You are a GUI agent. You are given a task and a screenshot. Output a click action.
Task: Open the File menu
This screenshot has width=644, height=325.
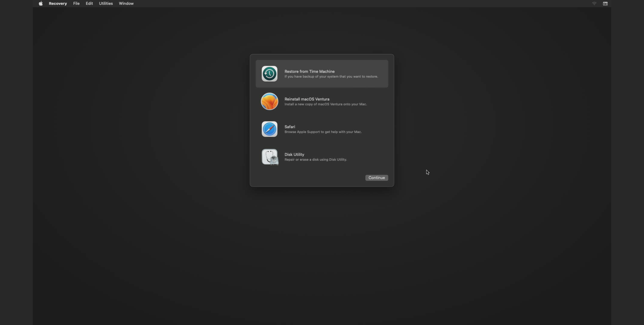[x=76, y=3]
